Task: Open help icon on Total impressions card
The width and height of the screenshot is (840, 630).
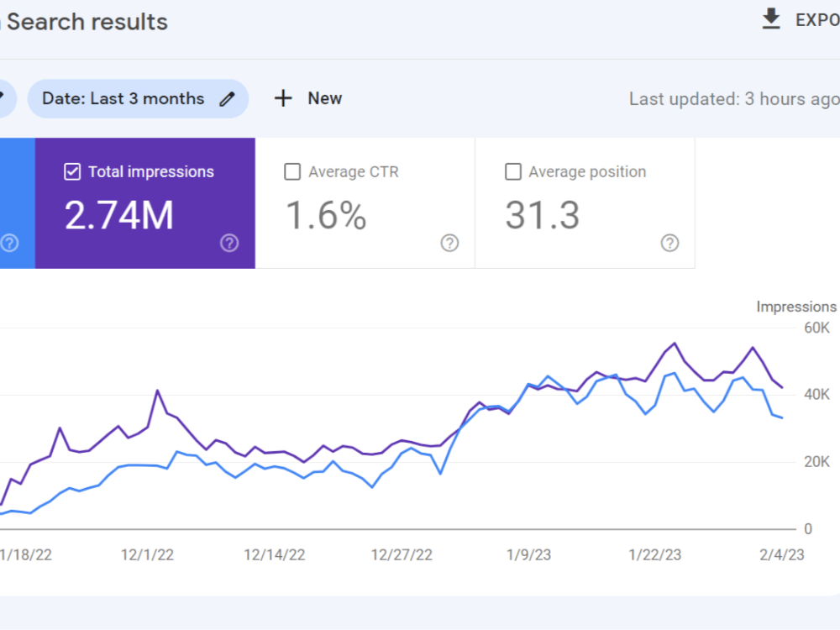Action: click(229, 243)
